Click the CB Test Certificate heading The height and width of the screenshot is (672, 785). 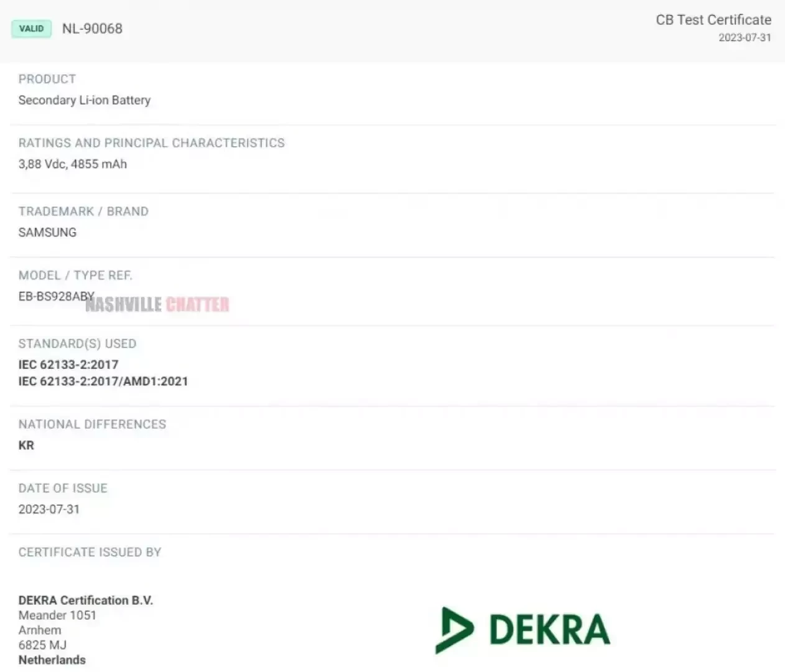coord(713,20)
